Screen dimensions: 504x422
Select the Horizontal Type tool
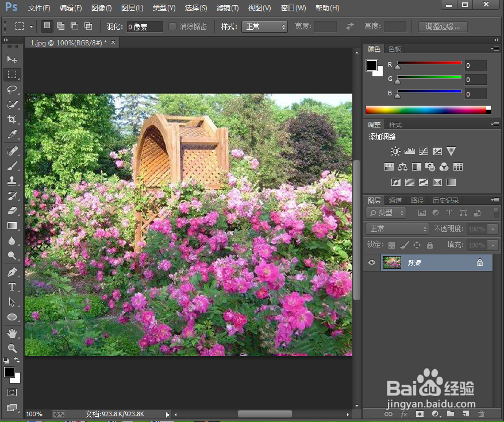coord(12,287)
